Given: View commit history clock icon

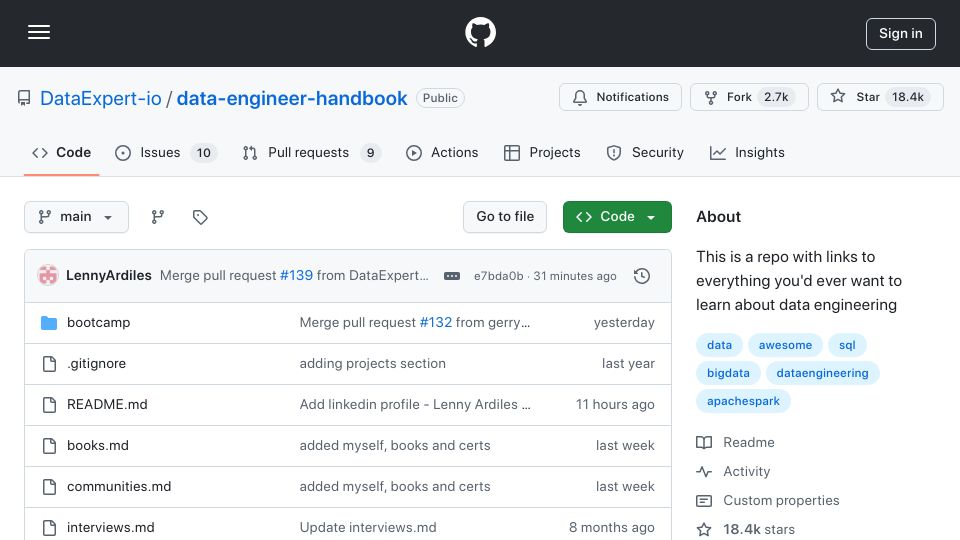Looking at the screenshot, I should [642, 276].
